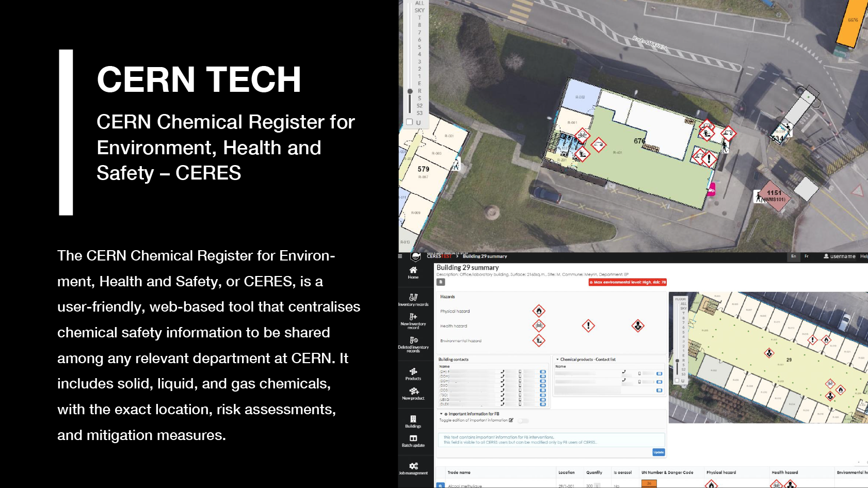
Task: Click the Max environmental level High badge
Action: coord(628,282)
